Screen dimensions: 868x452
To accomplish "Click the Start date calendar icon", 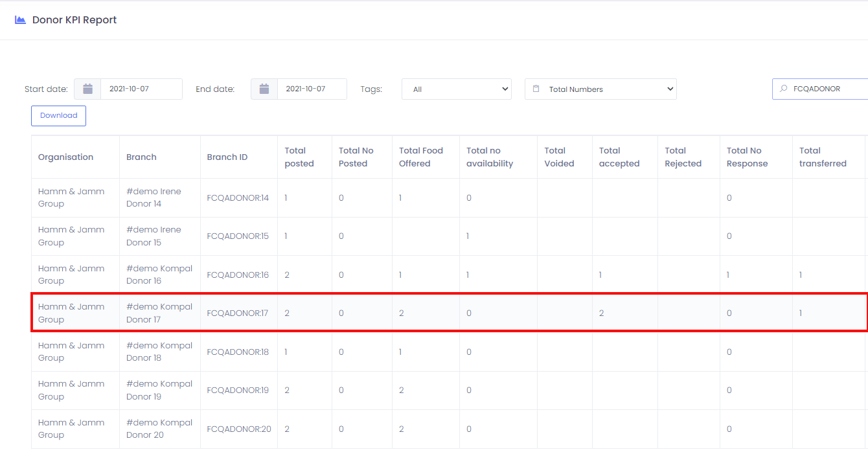I will tap(87, 89).
